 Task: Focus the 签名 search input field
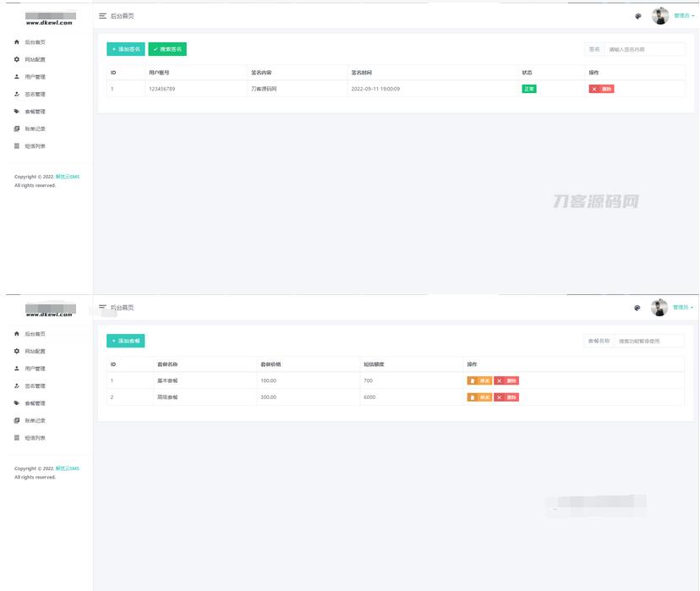tap(645, 49)
